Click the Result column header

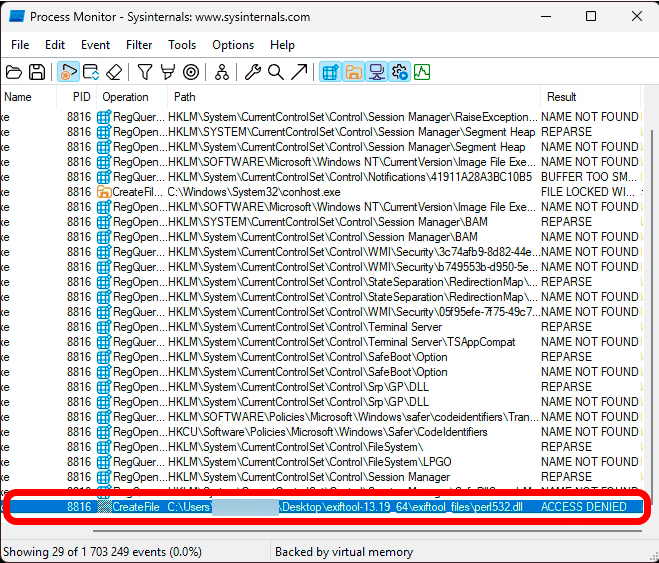[562, 97]
